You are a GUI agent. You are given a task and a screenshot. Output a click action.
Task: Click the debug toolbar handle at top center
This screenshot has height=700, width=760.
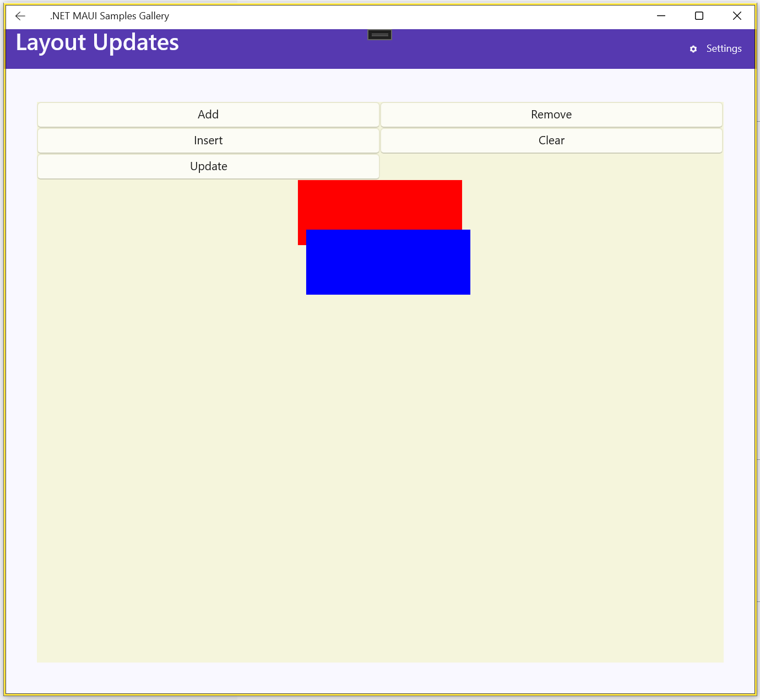[x=379, y=35]
